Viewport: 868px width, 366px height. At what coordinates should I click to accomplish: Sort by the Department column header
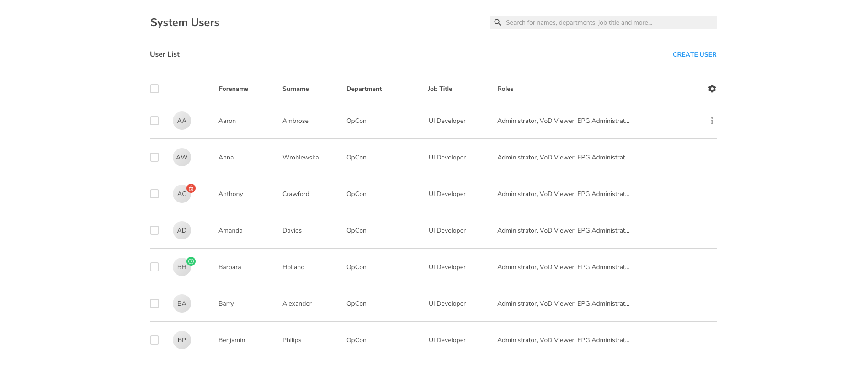pos(364,89)
